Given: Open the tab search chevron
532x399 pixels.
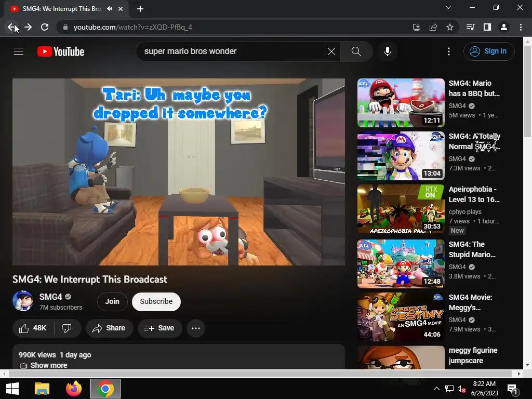Looking at the screenshot, I should (448, 7).
